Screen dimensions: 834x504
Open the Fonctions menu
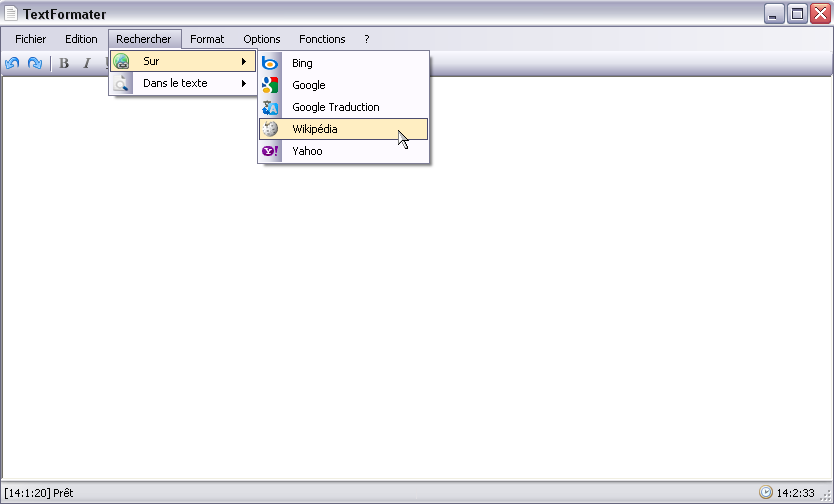tap(322, 39)
